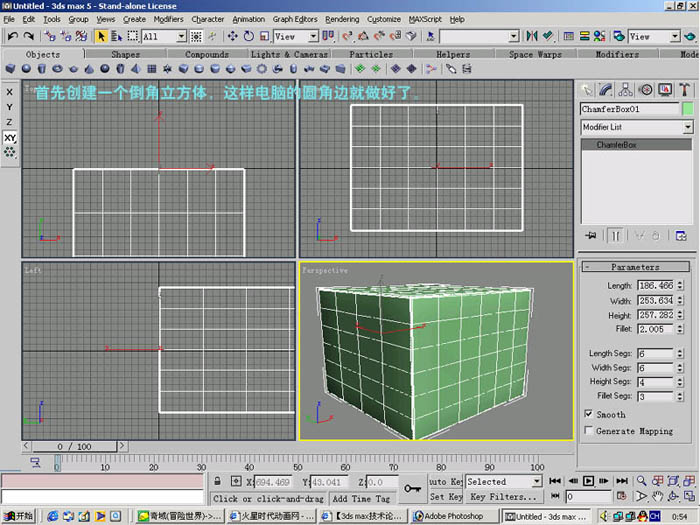Choose the Select and Rotate tool
The width and height of the screenshot is (700, 525).
point(249,36)
